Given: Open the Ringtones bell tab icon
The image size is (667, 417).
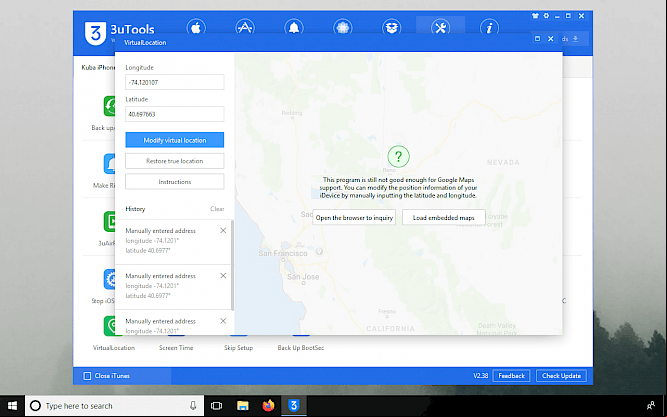Looking at the screenshot, I should [x=294, y=28].
